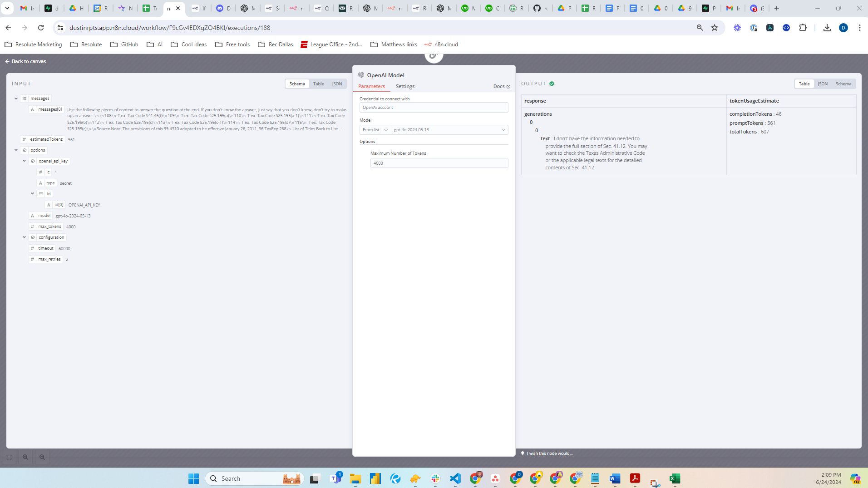Click the Maximum Number of Tokens field
Screen dimensions: 868x488
(x=439, y=163)
